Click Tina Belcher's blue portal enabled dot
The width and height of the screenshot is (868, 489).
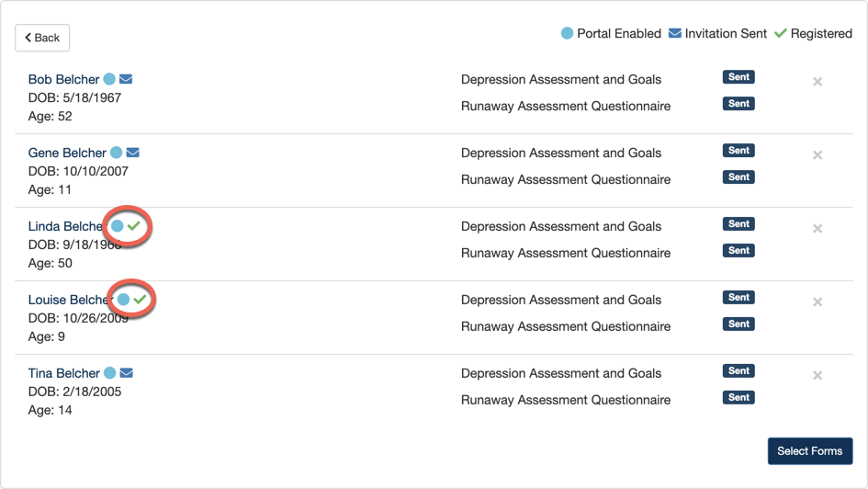[x=110, y=373]
